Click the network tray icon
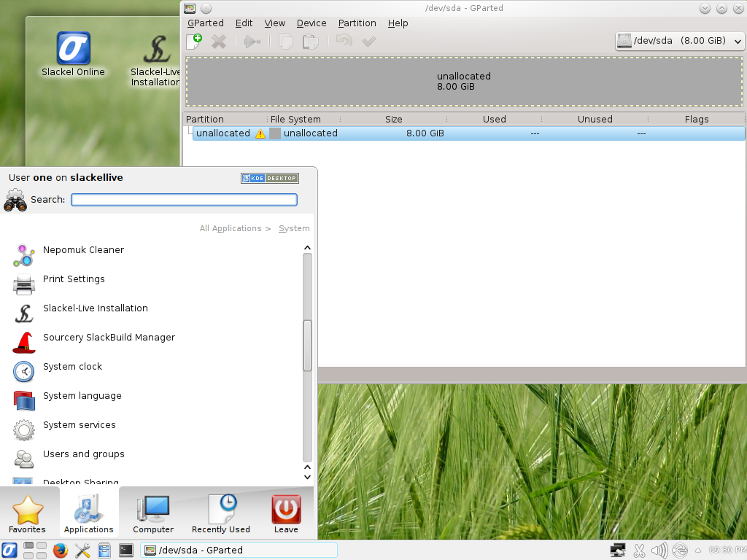Image resolution: width=747 pixels, height=560 pixels. click(x=618, y=551)
